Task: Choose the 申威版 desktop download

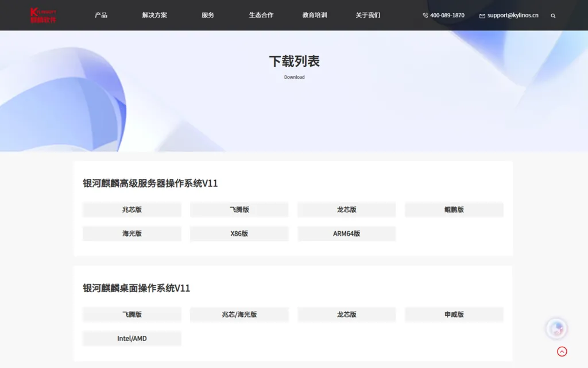Action: [454, 315]
